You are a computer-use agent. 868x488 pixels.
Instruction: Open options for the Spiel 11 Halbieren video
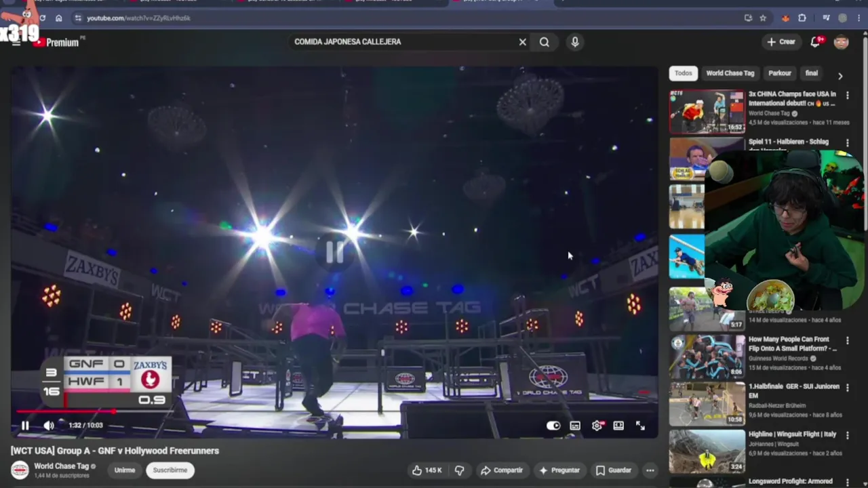(847, 143)
